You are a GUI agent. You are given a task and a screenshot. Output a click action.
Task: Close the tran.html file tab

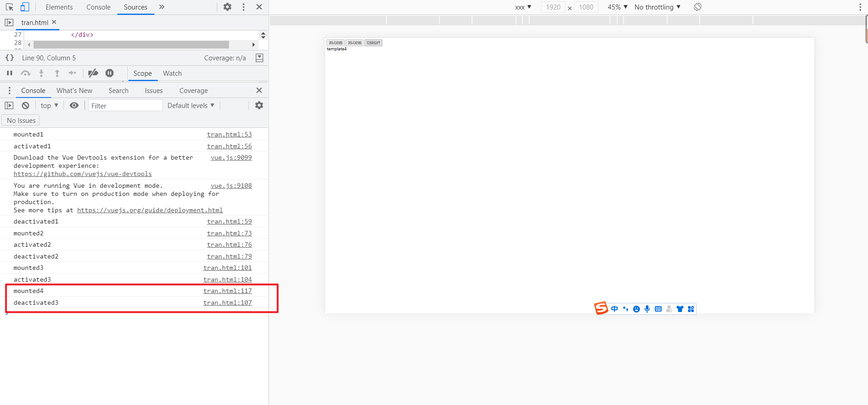pyautogui.click(x=54, y=22)
